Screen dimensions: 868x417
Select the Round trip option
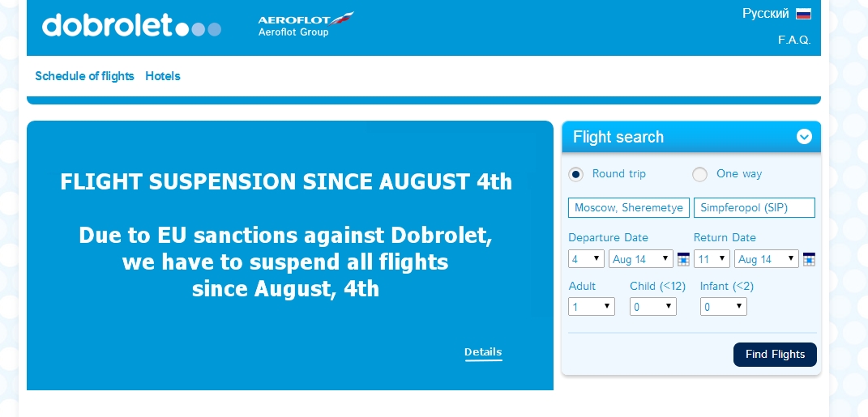(x=575, y=174)
